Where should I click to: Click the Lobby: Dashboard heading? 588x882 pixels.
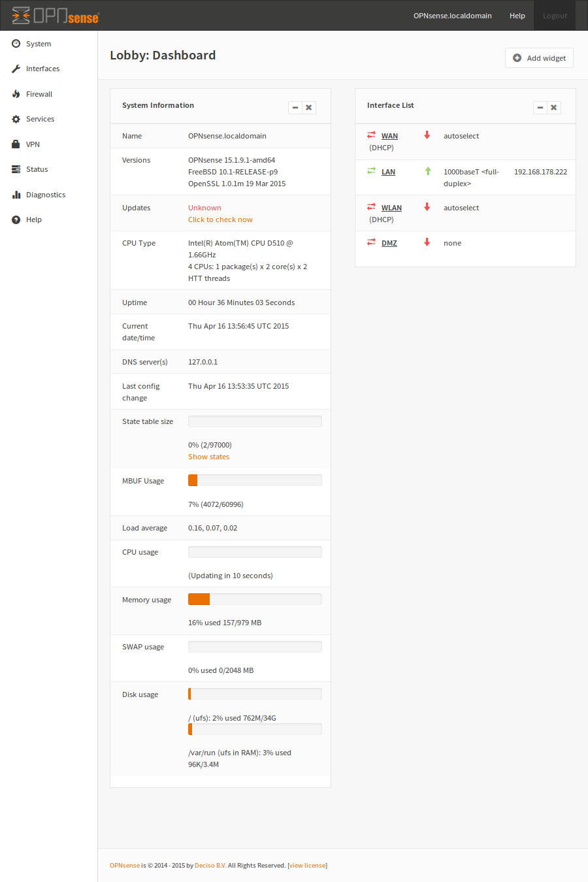tap(163, 55)
